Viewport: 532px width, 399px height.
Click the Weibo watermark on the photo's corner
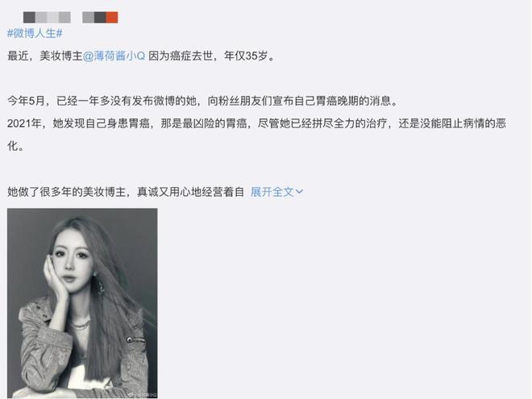click(146, 395)
